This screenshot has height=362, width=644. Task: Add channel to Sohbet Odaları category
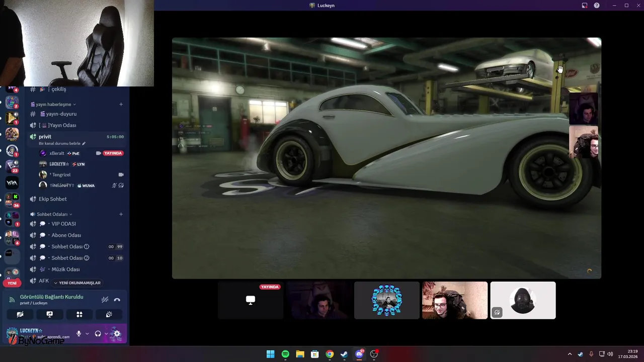pyautogui.click(x=121, y=214)
